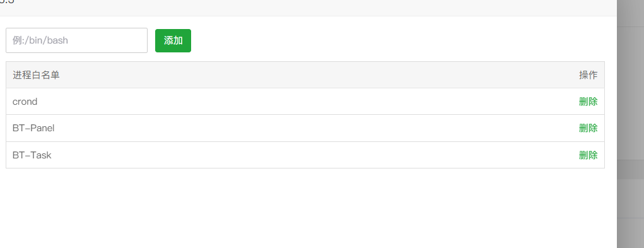The image size is (644, 248).
Task: Click the table header row's blank center
Action: pos(305,75)
